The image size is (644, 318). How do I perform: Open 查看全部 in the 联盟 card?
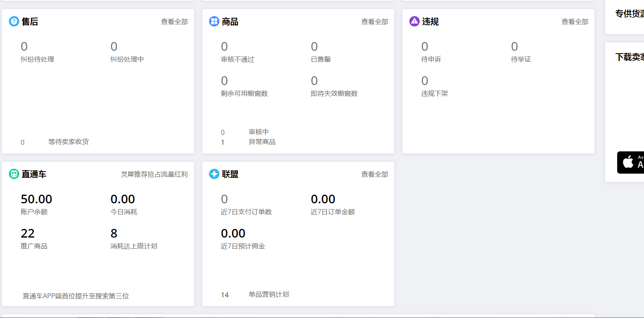point(374,174)
